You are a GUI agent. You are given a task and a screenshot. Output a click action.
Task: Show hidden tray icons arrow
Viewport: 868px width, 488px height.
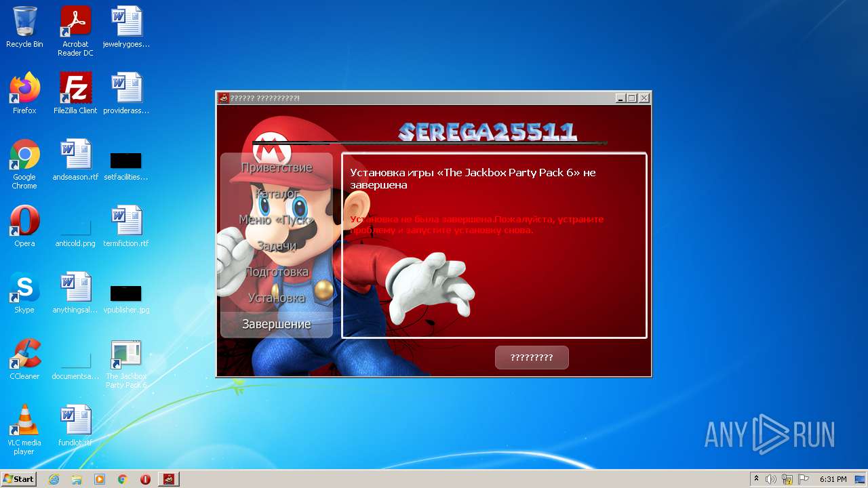pyautogui.click(x=756, y=479)
